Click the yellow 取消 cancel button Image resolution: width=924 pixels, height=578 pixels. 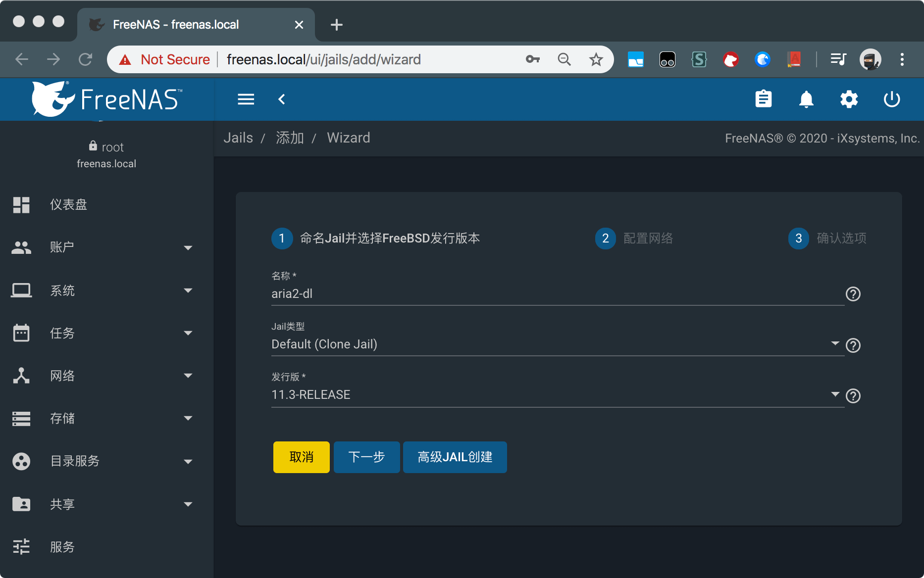click(301, 457)
